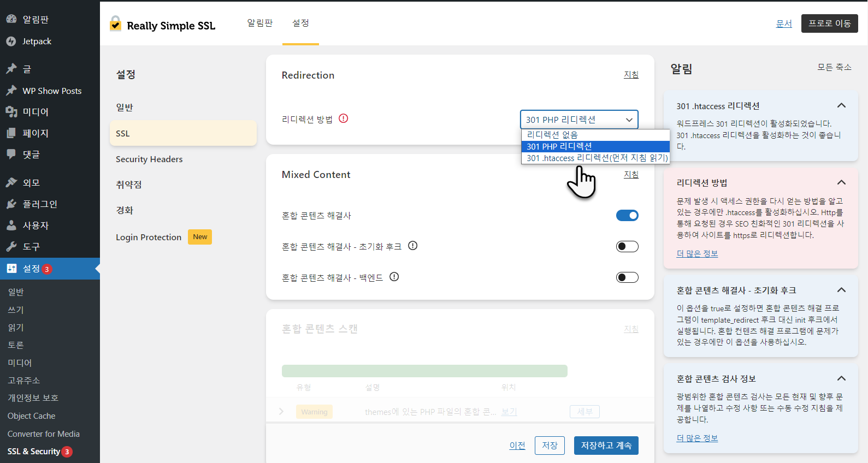The image size is (868, 463).
Task: Select SSL in settings menu
Action: point(183,133)
